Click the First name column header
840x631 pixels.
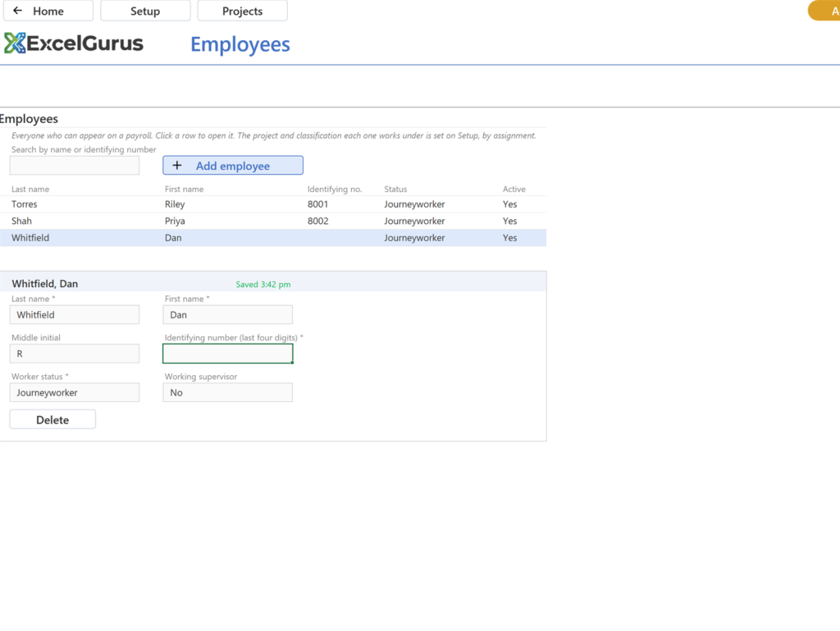click(184, 189)
